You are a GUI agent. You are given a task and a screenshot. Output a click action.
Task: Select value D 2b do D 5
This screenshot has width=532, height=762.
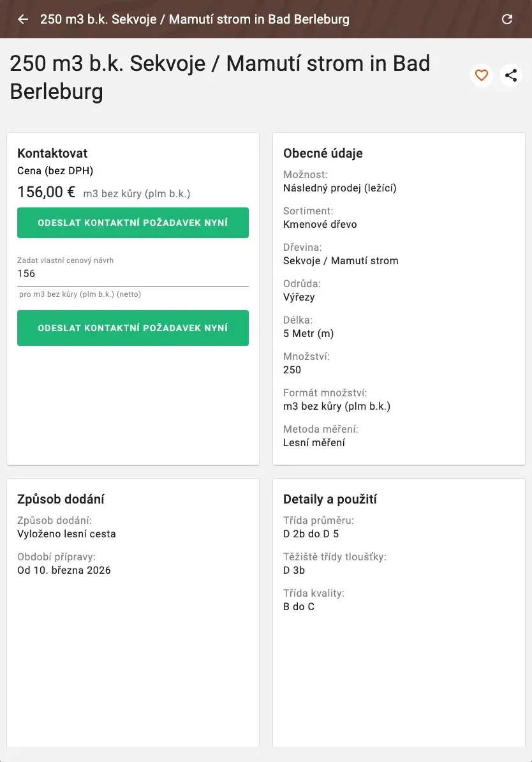[311, 534]
